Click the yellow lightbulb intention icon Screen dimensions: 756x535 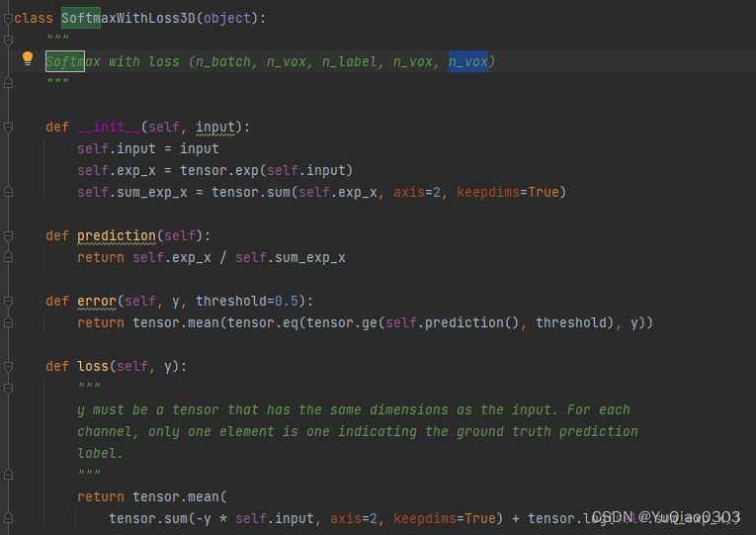pos(28,58)
